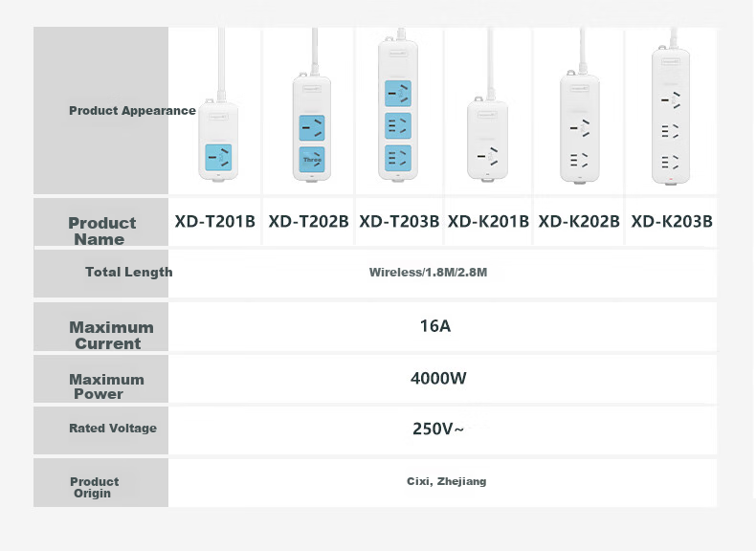Select the text 'XD-T203B'
The height and width of the screenshot is (551, 756).
pos(399,221)
